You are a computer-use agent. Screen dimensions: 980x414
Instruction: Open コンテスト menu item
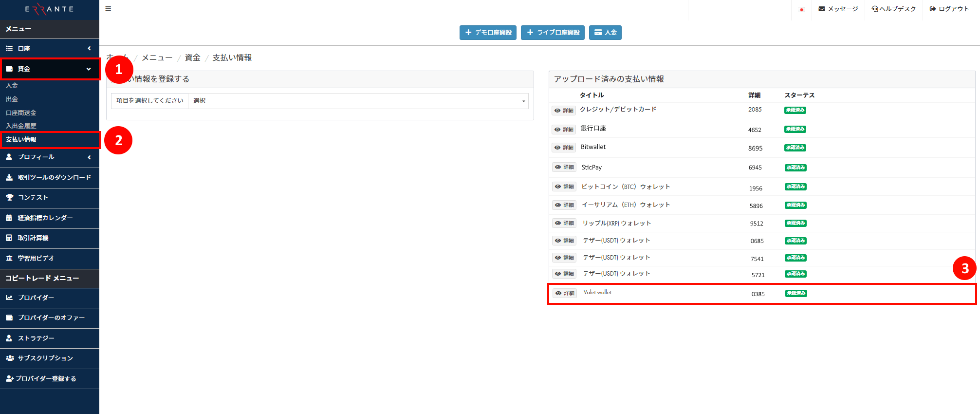pyautogui.click(x=50, y=197)
